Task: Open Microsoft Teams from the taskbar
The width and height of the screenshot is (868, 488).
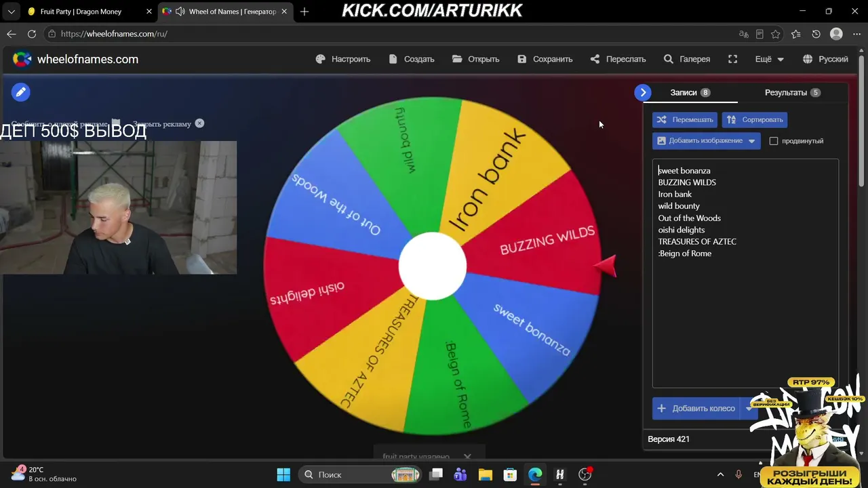Action: pyautogui.click(x=460, y=474)
